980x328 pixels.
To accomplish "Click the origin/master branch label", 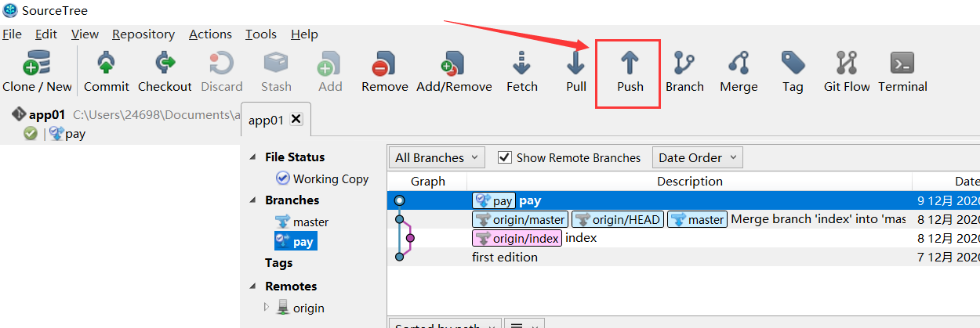I will (520, 219).
